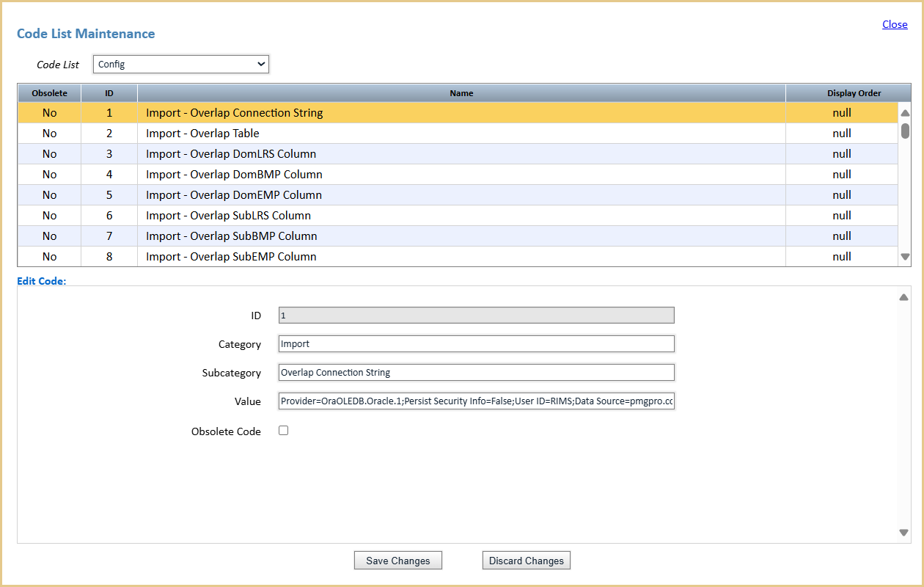924x587 pixels.
Task: Click ID cell 5
Action: point(109,195)
